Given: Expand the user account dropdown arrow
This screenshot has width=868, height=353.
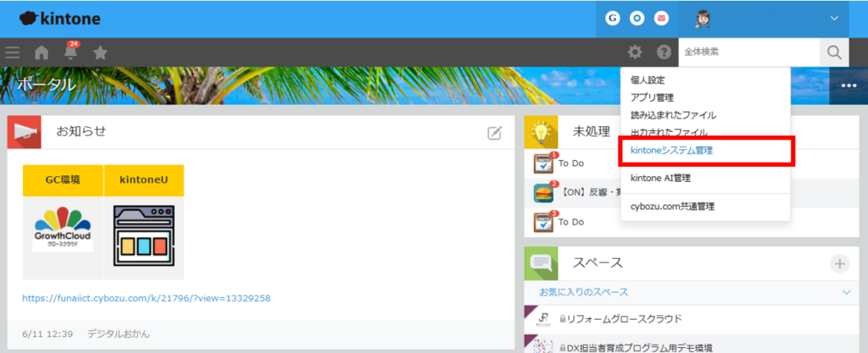Looking at the screenshot, I should (x=833, y=18).
